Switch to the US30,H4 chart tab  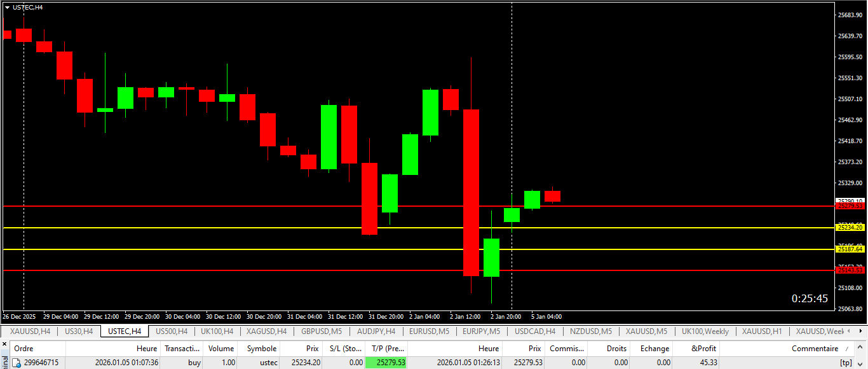[x=79, y=331]
